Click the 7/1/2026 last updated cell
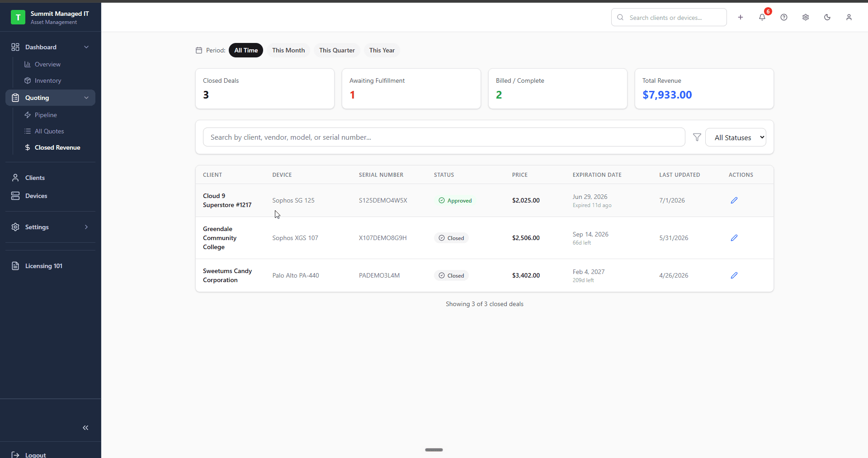Image resolution: width=868 pixels, height=458 pixels. click(672, 200)
